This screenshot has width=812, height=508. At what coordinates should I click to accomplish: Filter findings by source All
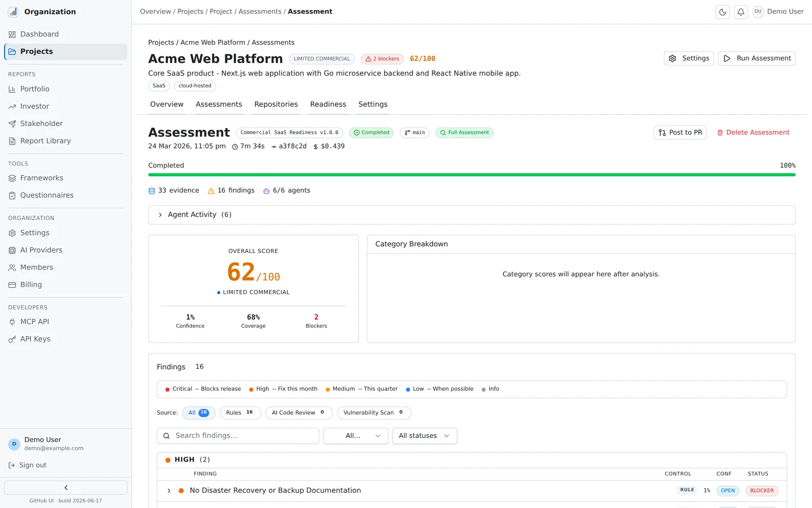point(199,413)
